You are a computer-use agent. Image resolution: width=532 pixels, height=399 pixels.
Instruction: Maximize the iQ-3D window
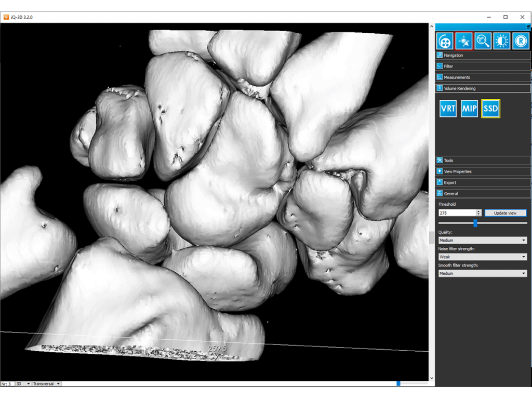point(506,17)
